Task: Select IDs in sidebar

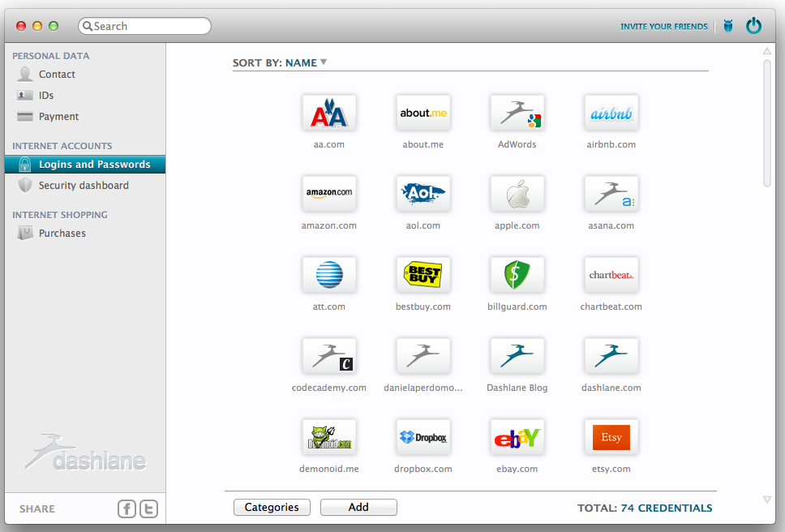Action: pyautogui.click(x=85, y=95)
